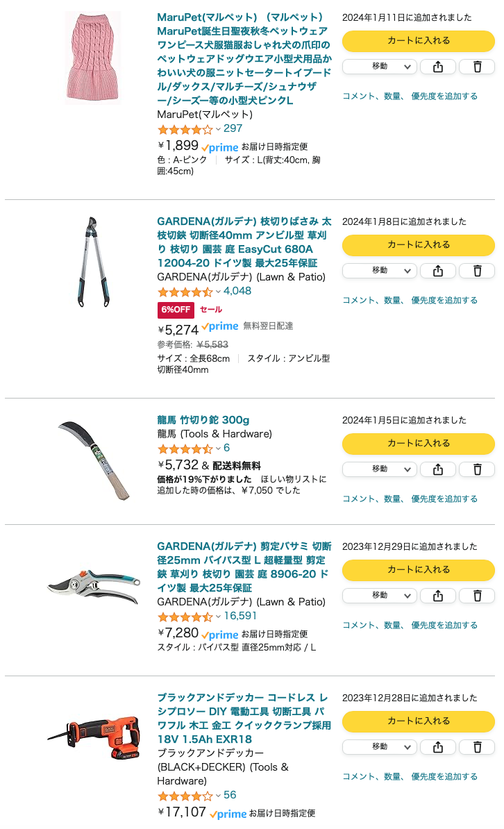Open 移動 dropdown for MaruPet sweater
Viewport: 504px width, 829px height.
pos(380,67)
